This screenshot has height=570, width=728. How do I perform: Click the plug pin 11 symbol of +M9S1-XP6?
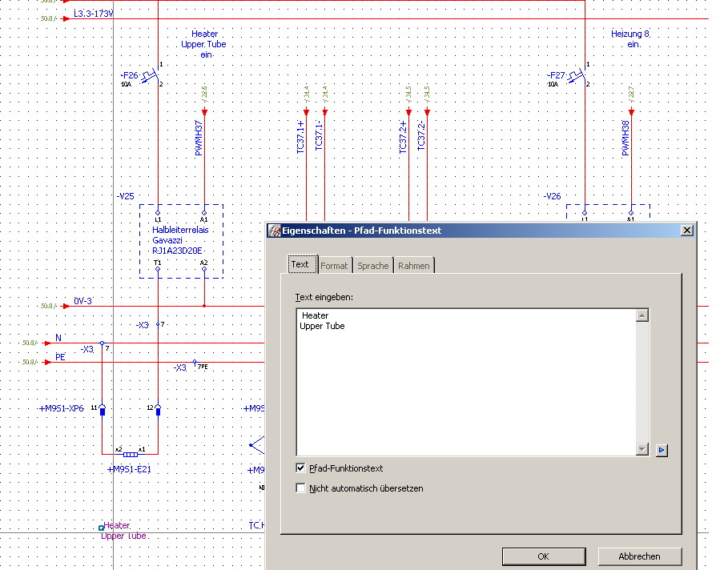point(103,409)
